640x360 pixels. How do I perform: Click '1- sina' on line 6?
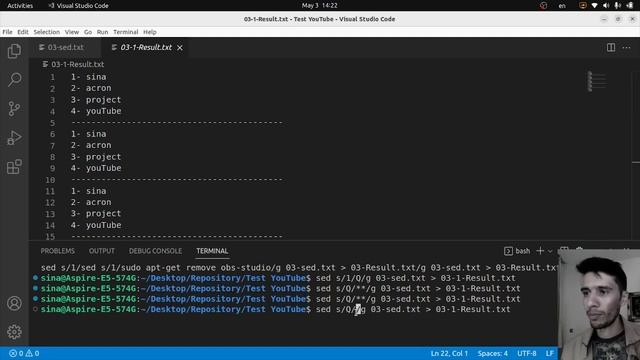click(x=89, y=134)
